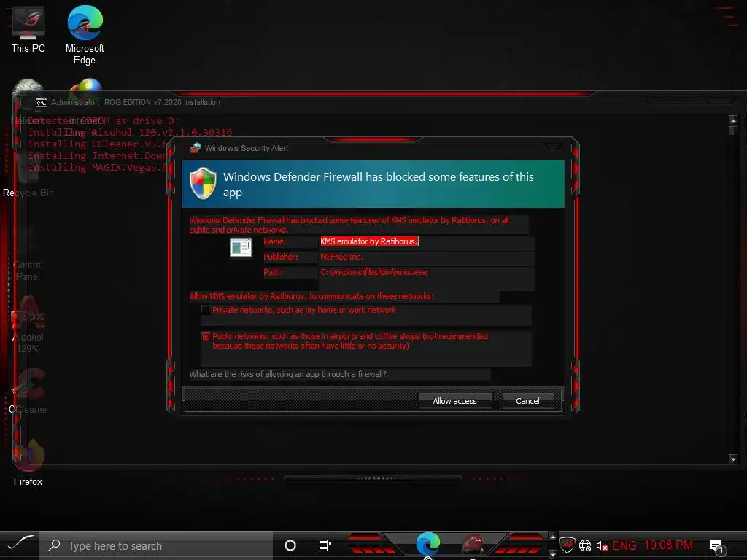Screen dimensions: 747x560
Task: Click the Windows Security Alert shield icon
Action: click(x=203, y=183)
